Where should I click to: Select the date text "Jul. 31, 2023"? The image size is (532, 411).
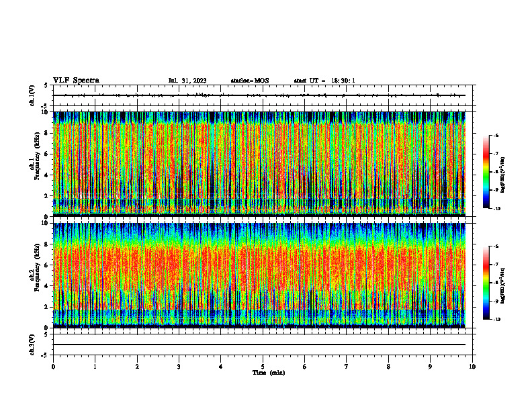[187, 81]
